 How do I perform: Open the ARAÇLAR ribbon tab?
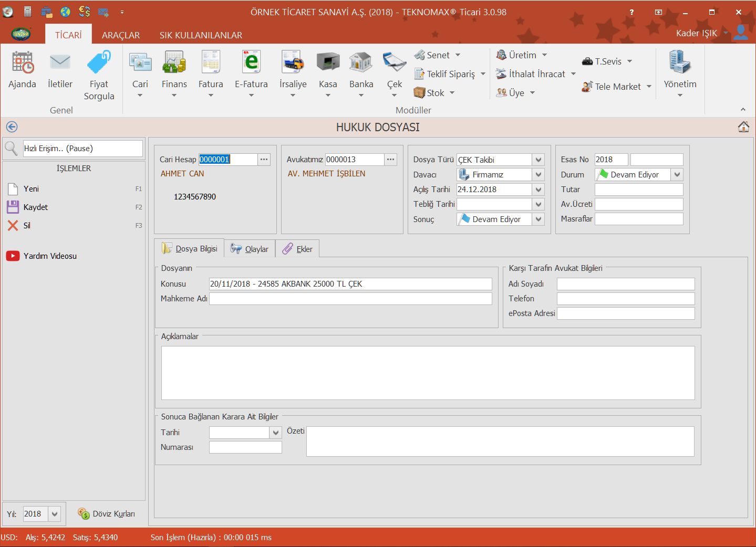point(121,35)
